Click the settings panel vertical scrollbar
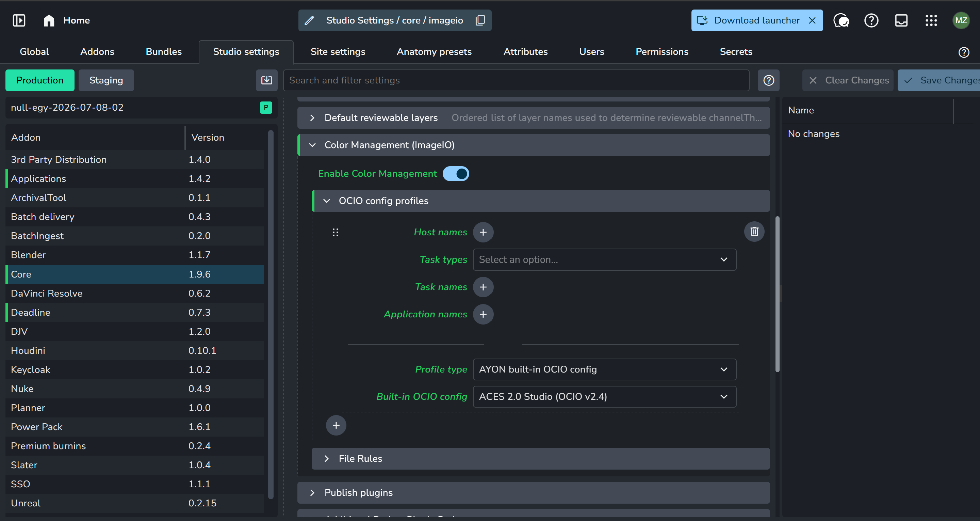980x521 pixels. click(777, 294)
